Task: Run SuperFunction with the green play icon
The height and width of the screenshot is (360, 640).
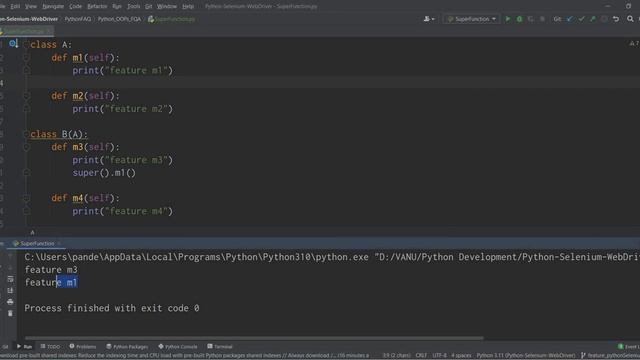Action: pos(508,19)
